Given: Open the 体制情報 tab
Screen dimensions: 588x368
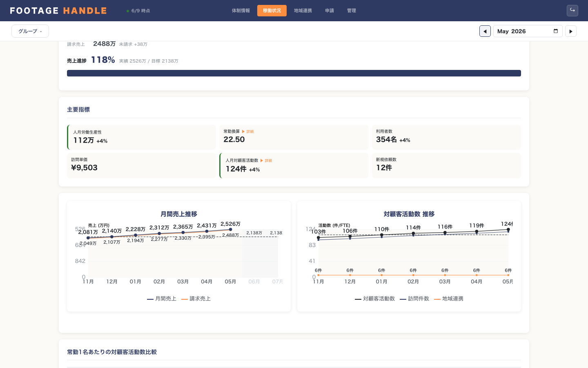Looking at the screenshot, I should (241, 11).
